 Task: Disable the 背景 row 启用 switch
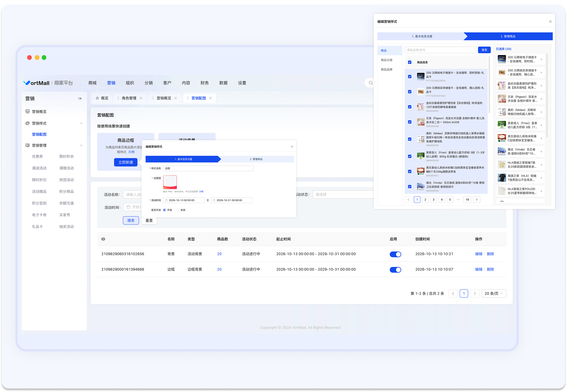(x=395, y=254)
